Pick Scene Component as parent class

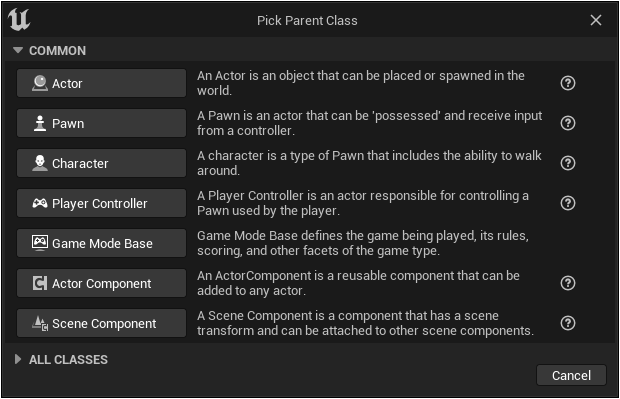click(x=101, y=323)
